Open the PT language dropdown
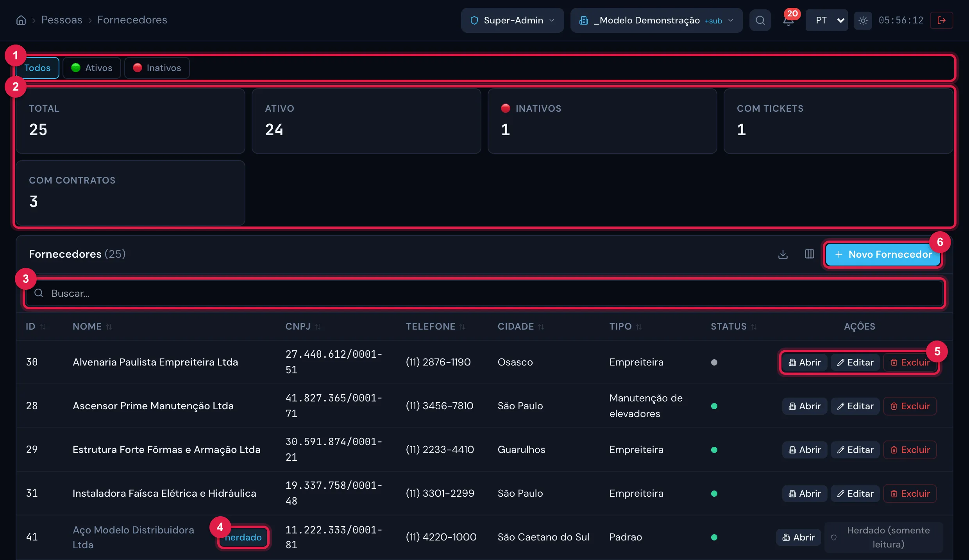Viewport: 969px width, 560px height. tap(826, 20)
